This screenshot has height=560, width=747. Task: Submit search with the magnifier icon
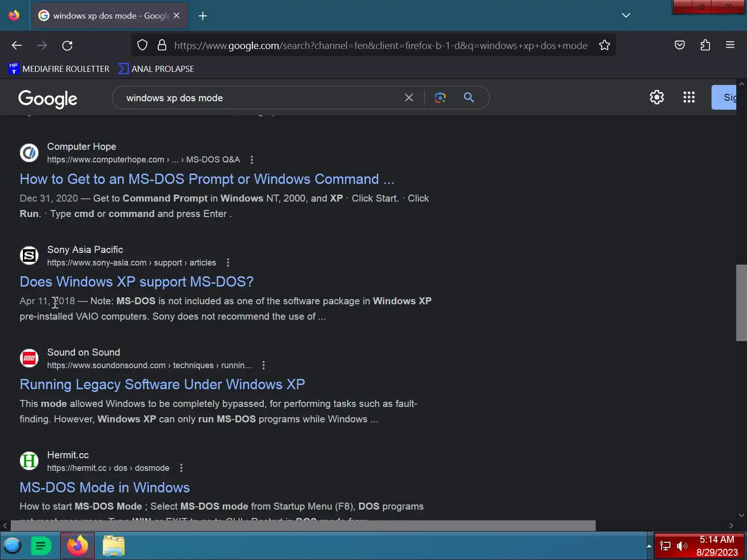tap(469, 98)
